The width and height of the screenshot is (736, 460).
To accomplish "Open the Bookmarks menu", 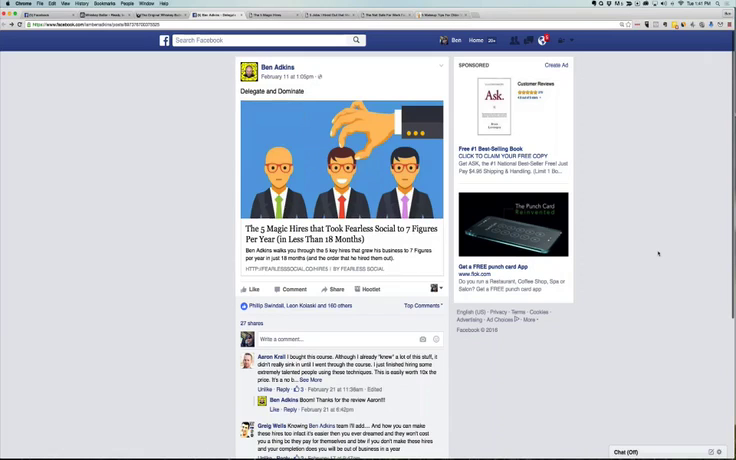I will 104,3.
